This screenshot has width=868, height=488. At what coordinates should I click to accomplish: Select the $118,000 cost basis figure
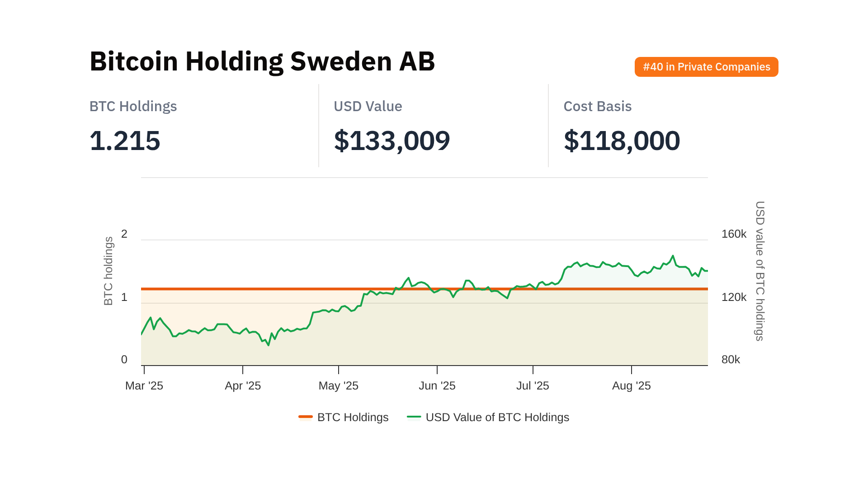coord(622,141)
